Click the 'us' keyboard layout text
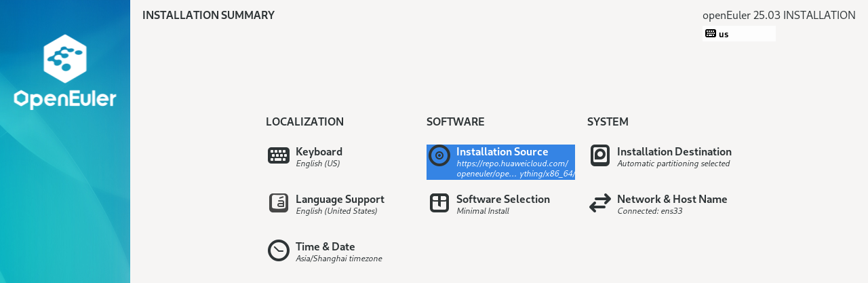This screenshot has width=868, height=283. coord(724,34)
